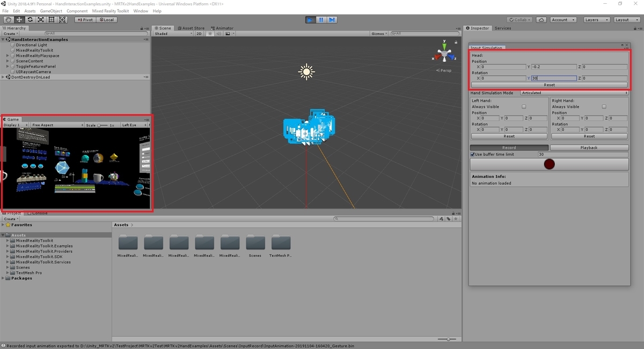Select the Hand (pan) tool
The image size is (644, 349).
pyautogui.click(x=8, y=20)
